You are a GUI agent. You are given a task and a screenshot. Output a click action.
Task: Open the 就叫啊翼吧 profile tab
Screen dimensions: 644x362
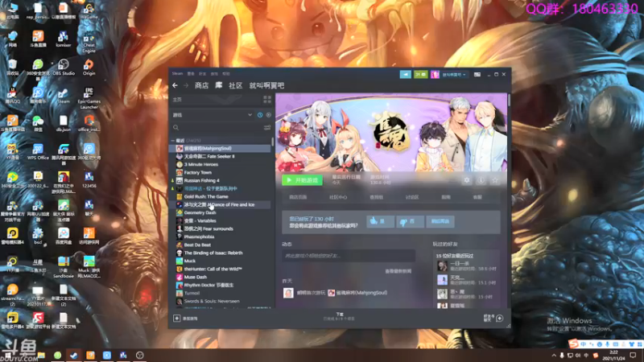tap(266, 85)
